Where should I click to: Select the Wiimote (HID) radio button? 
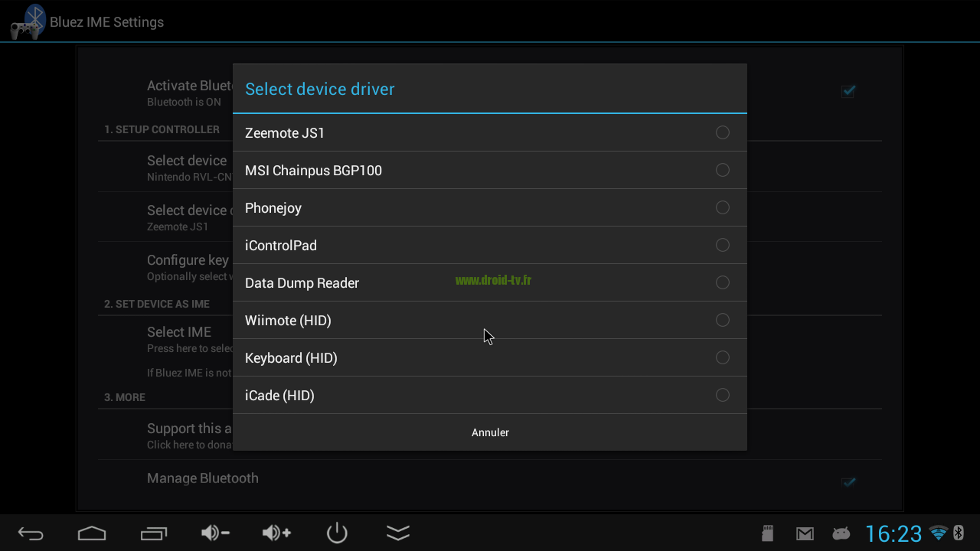coord(722,321)
